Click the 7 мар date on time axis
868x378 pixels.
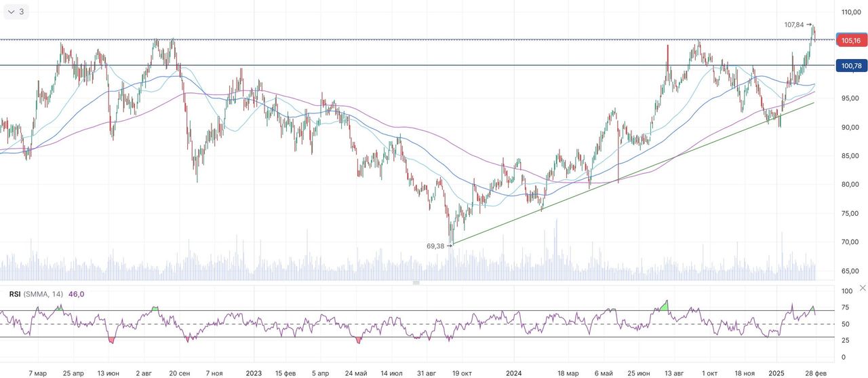coord(38,373)
